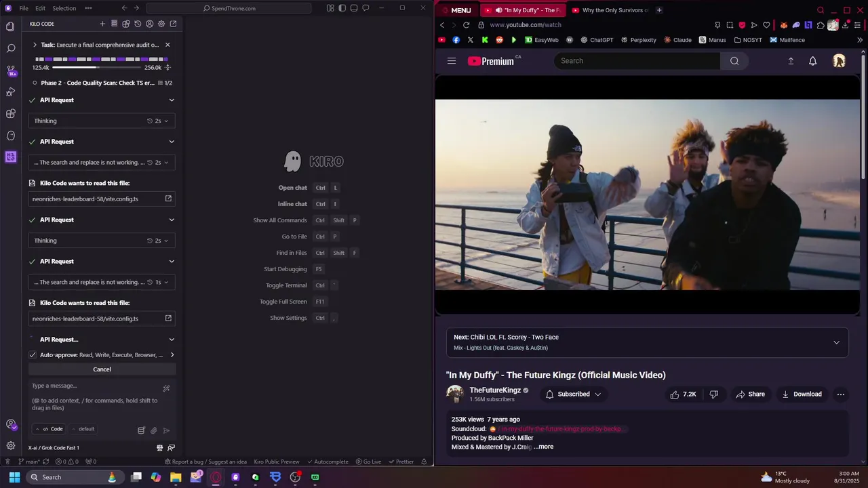868x488 pixels.
Task: Open the Explorer icon in Kiro activity bar
Action: pyautogui.click(x=10, y=26)
